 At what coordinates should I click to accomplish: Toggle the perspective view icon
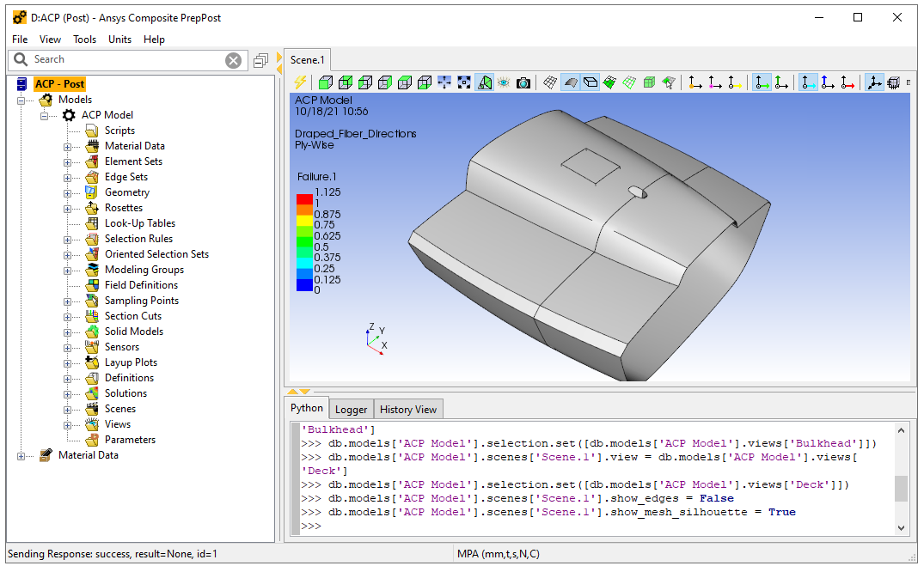[x=485, y=82]
